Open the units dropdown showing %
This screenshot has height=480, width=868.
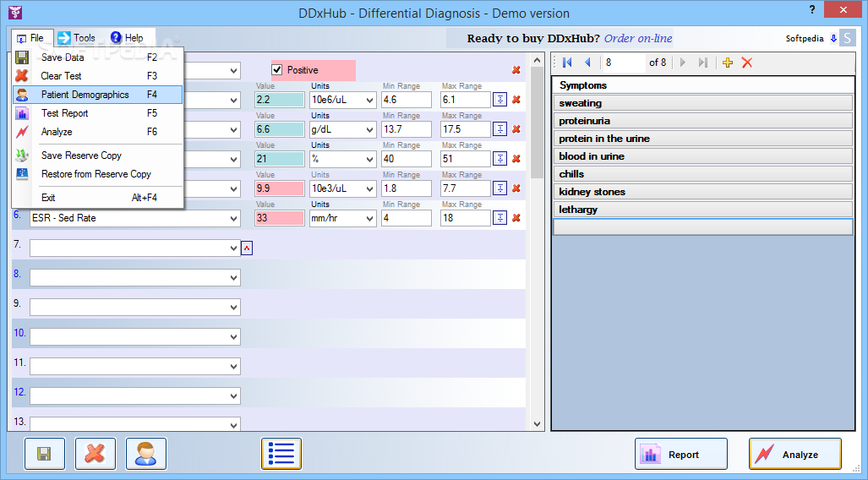tap(370, 160)
